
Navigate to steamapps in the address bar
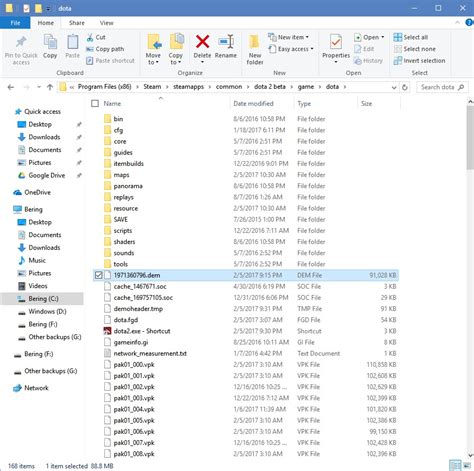pos(188,87)
